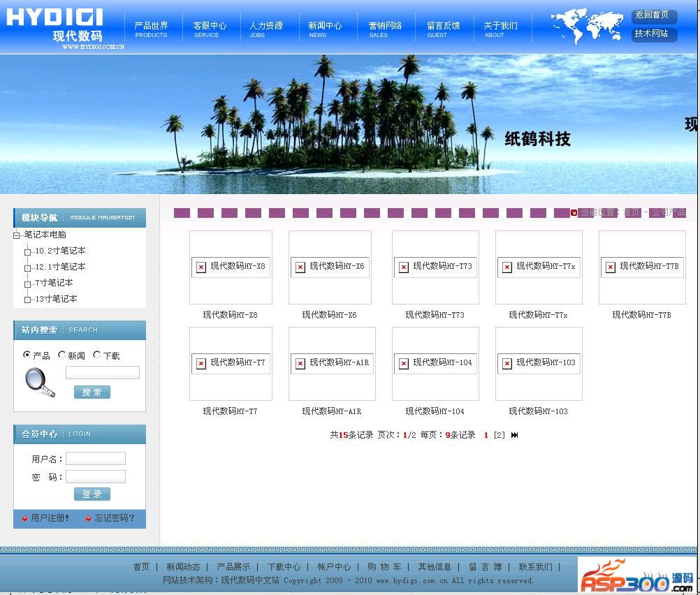700x595 pixels.
Task: Select the 新闻 search radio button
Action: pyautogui.click(x=62, y=355)
